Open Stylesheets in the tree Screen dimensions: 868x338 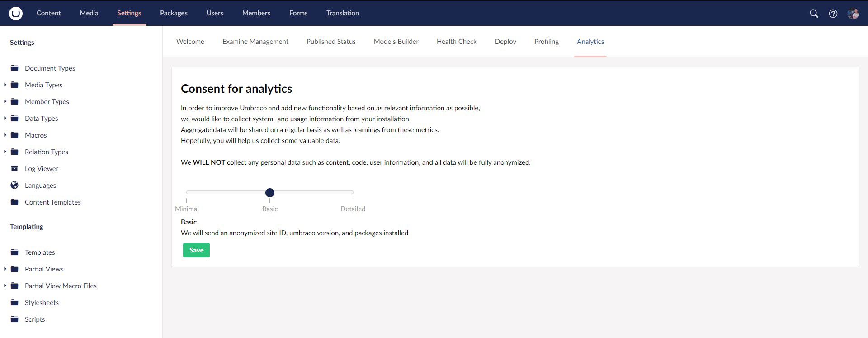42,303
